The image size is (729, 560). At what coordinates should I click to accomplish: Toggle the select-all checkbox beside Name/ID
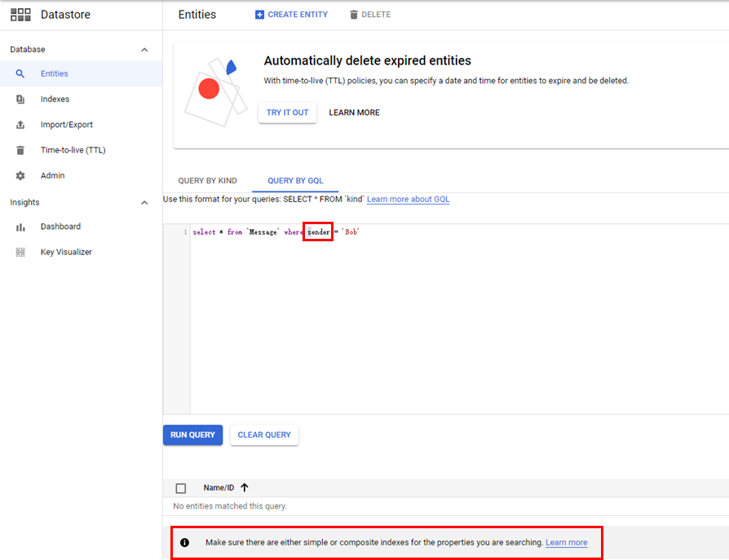[181, 488]
